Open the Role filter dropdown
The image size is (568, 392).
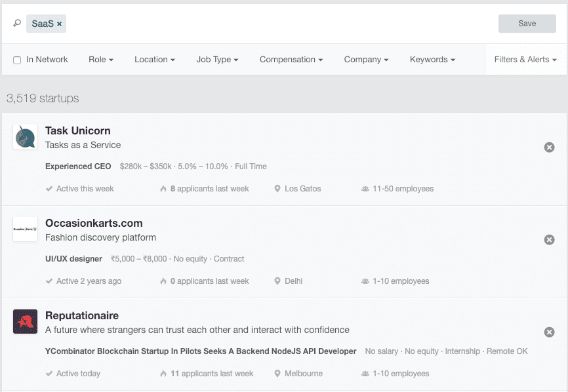(x=101, y=60)
